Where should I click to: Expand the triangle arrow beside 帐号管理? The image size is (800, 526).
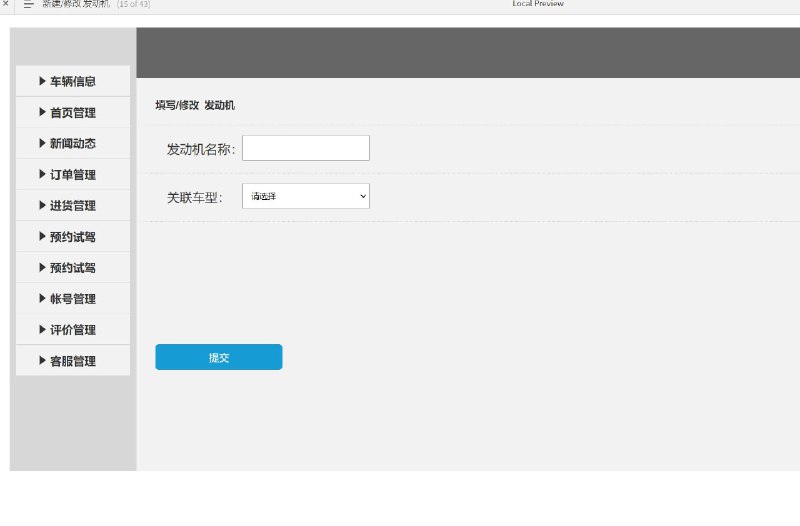42,298
